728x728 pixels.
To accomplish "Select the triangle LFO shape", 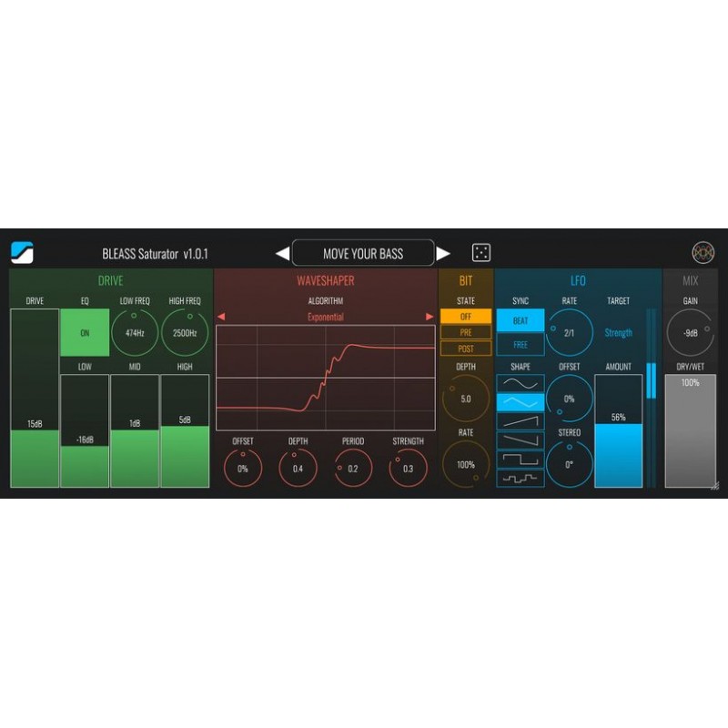I will (x=521, y=403).
